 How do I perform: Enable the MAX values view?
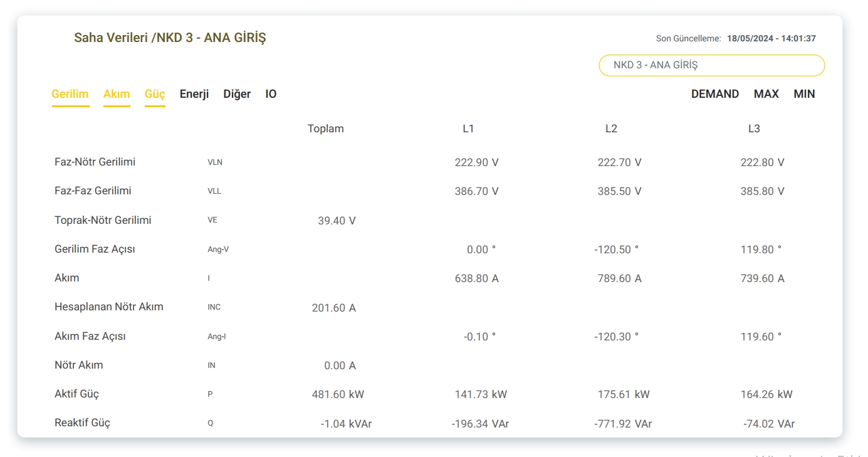pos(766,94)
